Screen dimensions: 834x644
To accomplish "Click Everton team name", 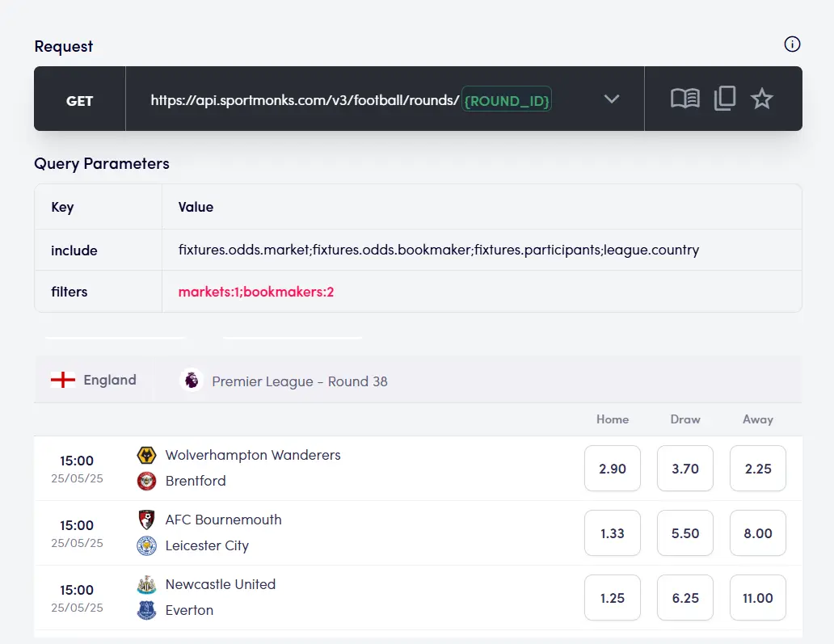I will (x=189, y=610).
